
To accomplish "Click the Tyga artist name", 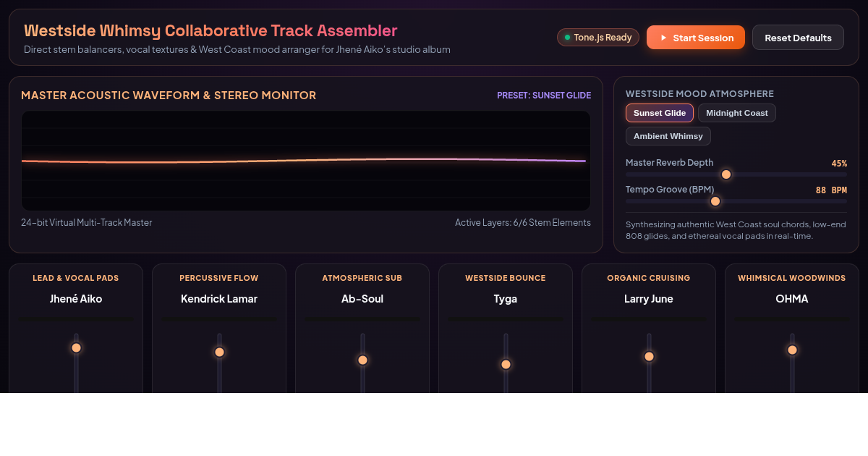I will (x=506, y=299).
